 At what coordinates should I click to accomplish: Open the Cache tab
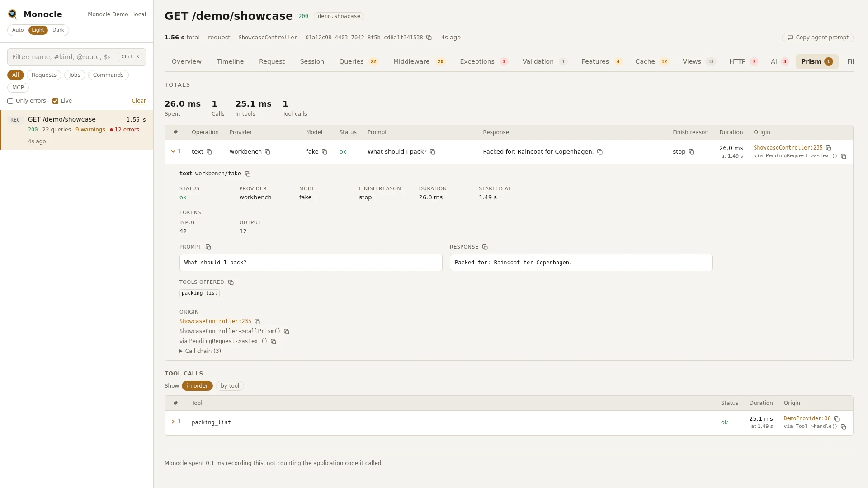[652, 61]
